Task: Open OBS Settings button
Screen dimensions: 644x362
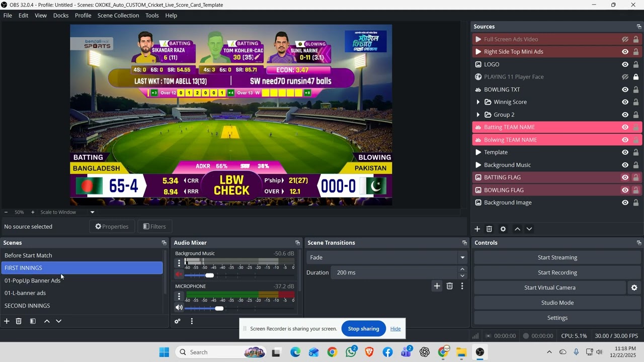Action: (557, 318)
